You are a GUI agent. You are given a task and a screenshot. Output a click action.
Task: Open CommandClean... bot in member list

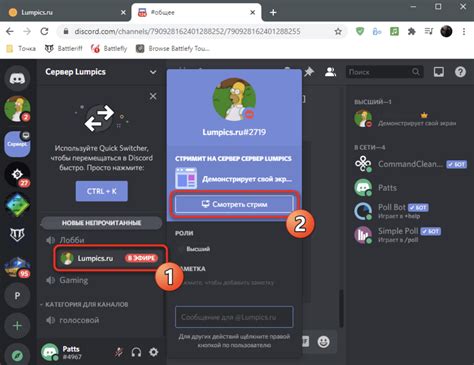coord(411,164)
